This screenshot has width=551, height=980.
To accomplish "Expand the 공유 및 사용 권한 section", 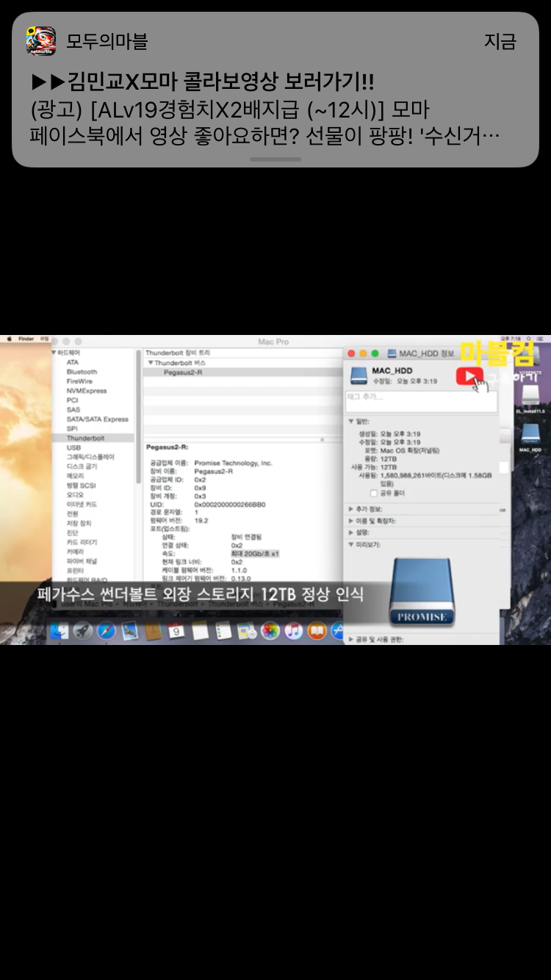I will (x=351, y=640).
